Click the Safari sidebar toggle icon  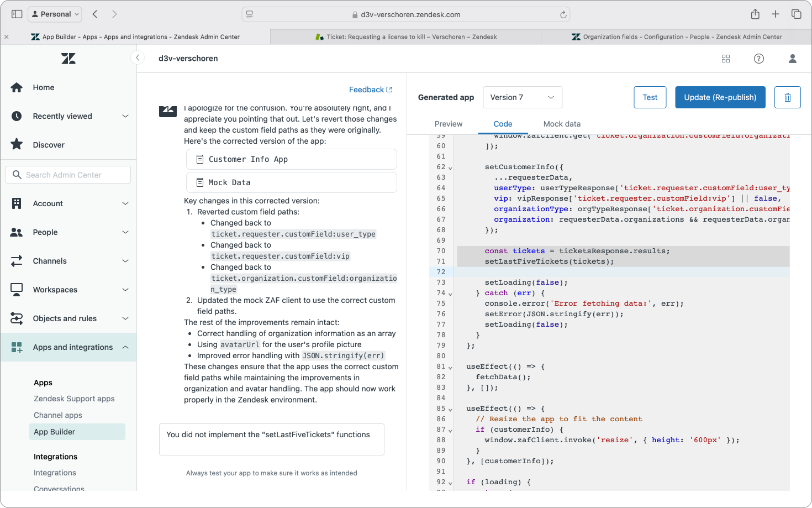pyautogui.click(x=17, y=14)
